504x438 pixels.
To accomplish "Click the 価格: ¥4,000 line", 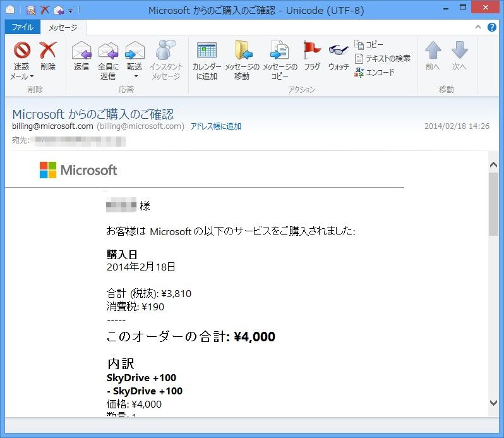I will tap(134, 405).
